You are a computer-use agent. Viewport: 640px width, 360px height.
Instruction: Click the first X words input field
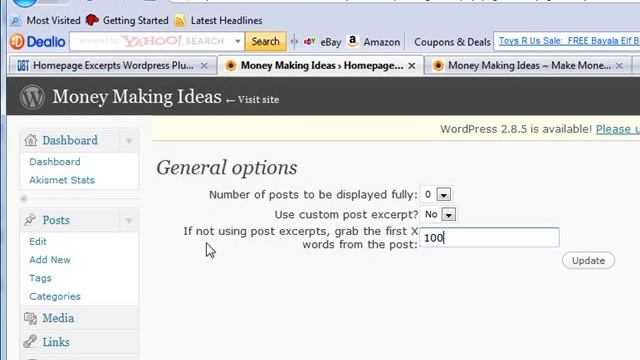click(489, 238)
